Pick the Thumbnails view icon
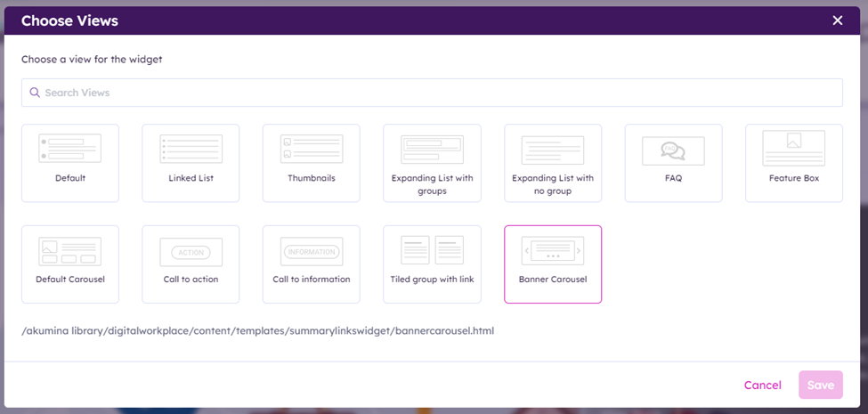 pos(312,149)
